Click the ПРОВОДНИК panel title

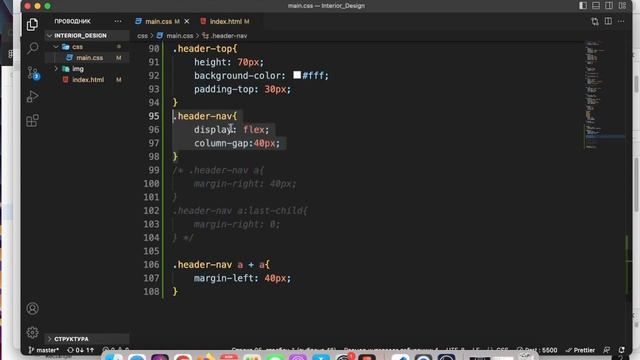73,21
